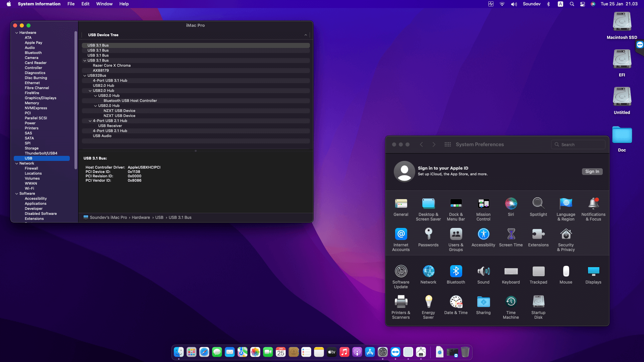Select Razer Core X Chroma device

[x=112, y=66]
